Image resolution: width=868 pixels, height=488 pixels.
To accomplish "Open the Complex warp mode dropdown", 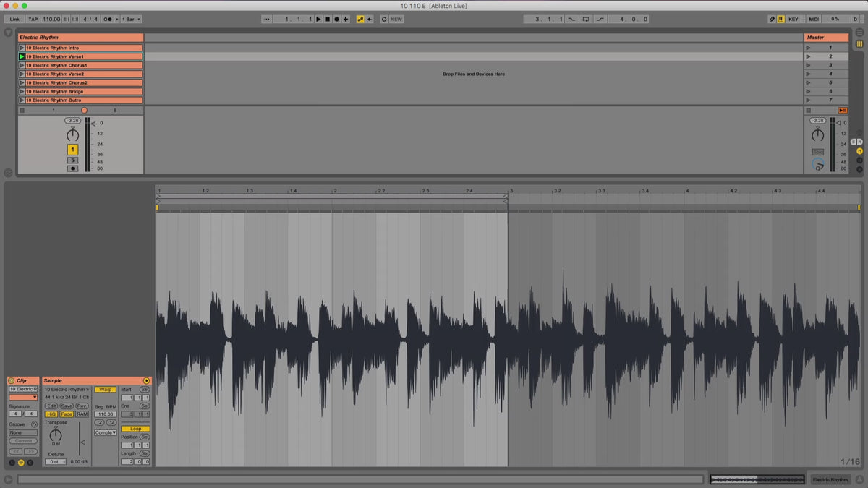I will [x=105, y=432].
